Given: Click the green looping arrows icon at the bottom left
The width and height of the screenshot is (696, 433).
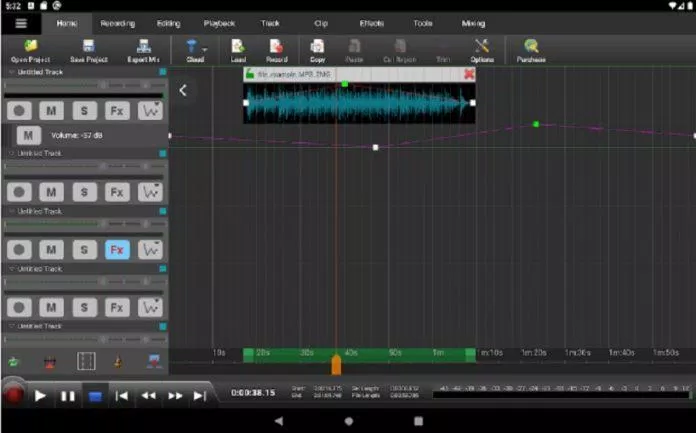Looking at the screenshot, I should tap(13, 362).
